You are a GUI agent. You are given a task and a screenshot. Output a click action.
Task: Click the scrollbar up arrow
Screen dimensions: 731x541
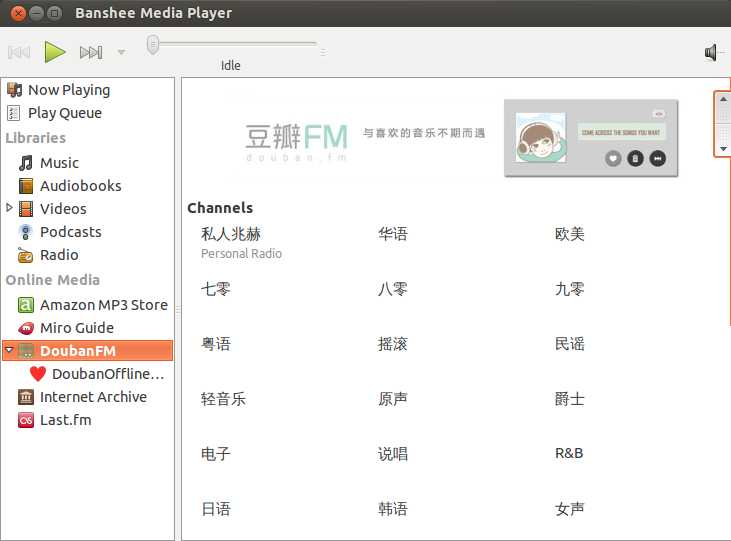[x=723, y=99]
